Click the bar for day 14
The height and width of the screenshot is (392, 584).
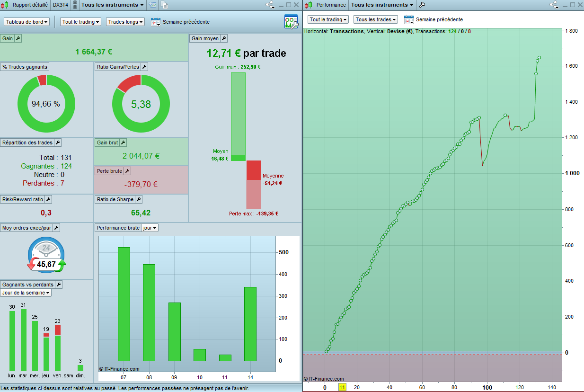250,324
